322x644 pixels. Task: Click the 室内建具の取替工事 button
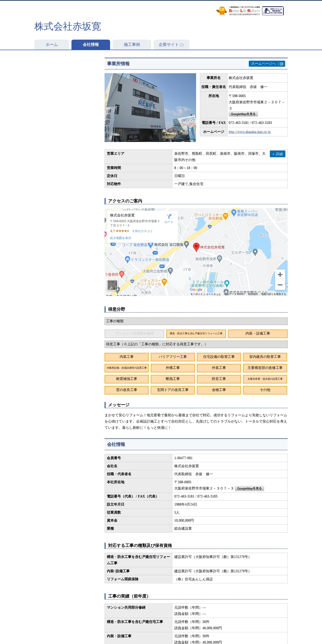pyautogui.click(x=265, y=357)
